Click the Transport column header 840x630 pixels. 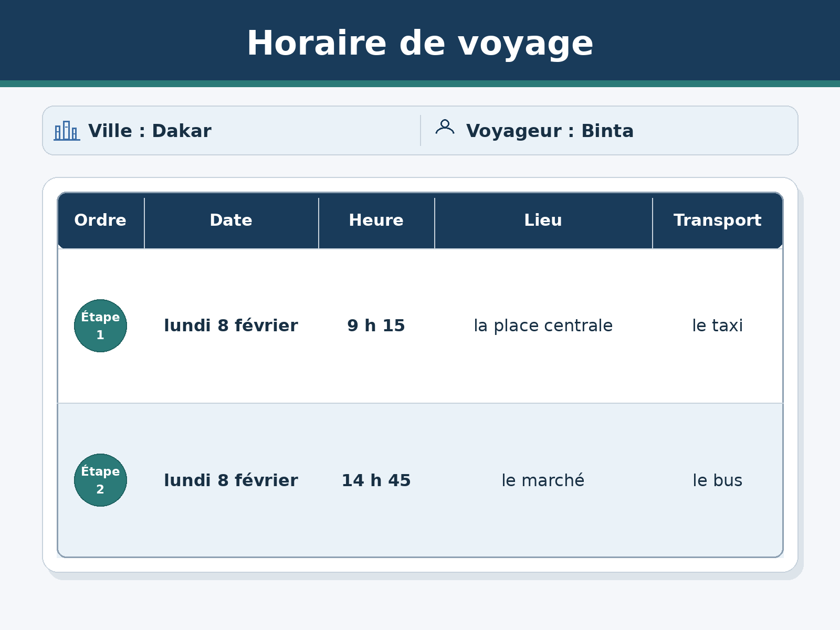pyautogui.click(x=717, y=220)
